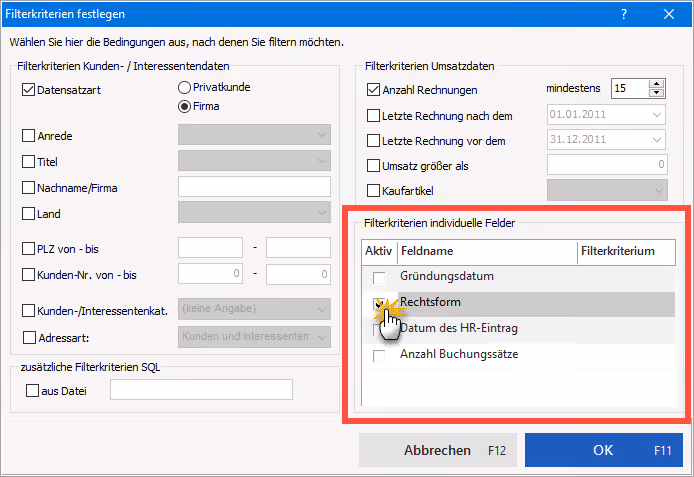Image resolution: width=694 pixels, height=477 pixels.
Task: Click the Kunden-Nr. von input field
Action: (210, 274)
